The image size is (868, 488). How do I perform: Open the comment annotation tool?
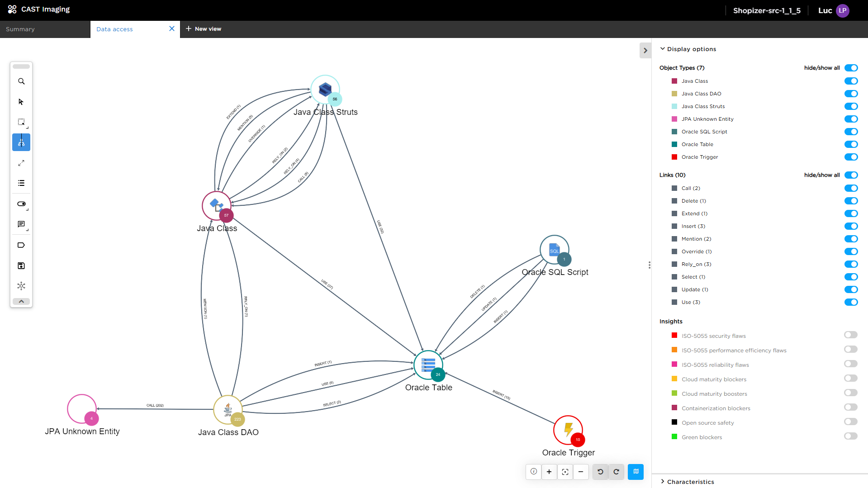pos(21,224)
